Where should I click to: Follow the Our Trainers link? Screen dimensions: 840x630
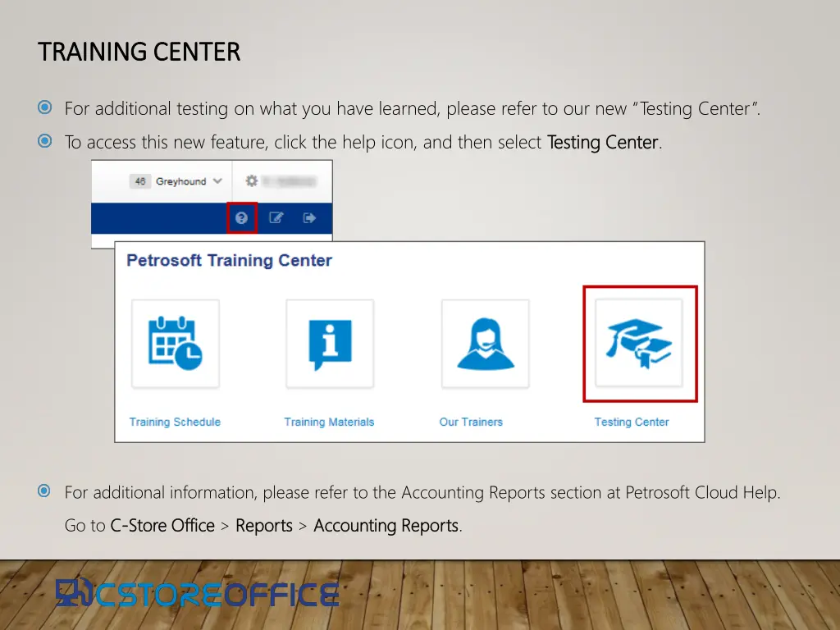coord(471,422)
